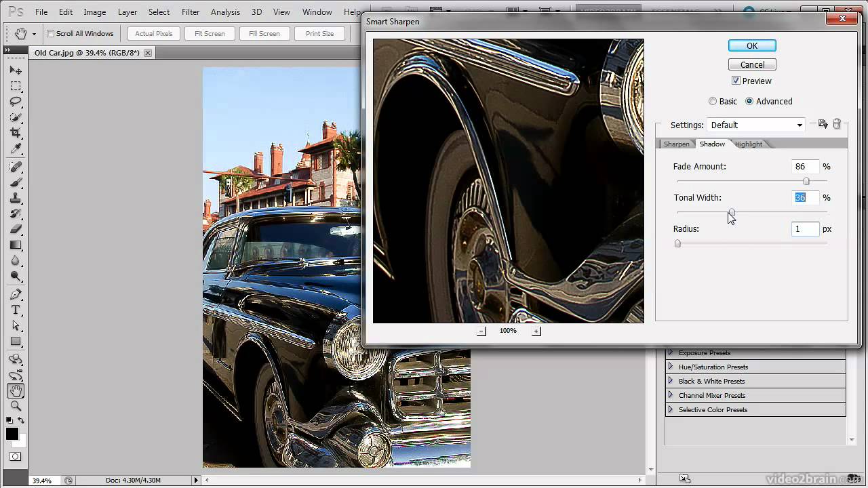The width and height of the screenshot is (868, 488).
Task: Switch to the Sharpen tab
Action: click(676, 144)
